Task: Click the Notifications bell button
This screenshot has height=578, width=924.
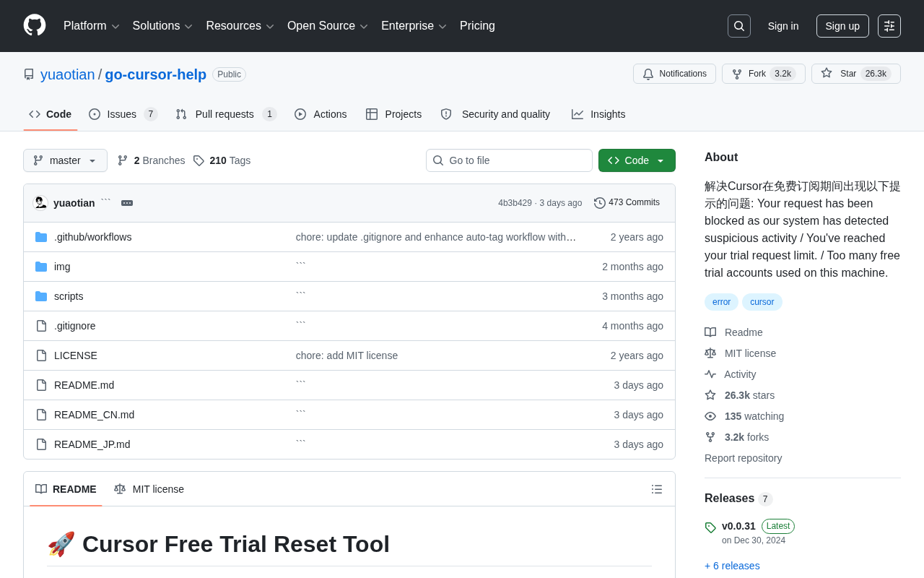Action: (674, 74)
